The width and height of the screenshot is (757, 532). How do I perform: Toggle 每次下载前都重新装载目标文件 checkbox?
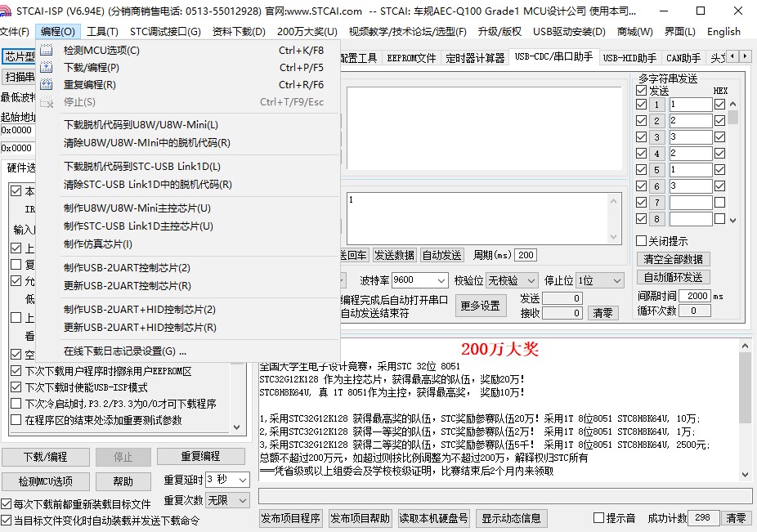tap(7, 504)
